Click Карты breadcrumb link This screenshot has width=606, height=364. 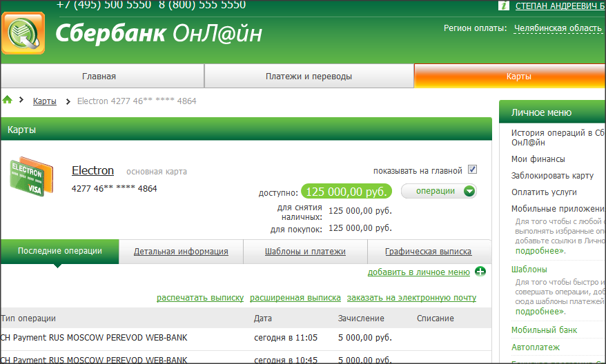(x=44, y=101)
